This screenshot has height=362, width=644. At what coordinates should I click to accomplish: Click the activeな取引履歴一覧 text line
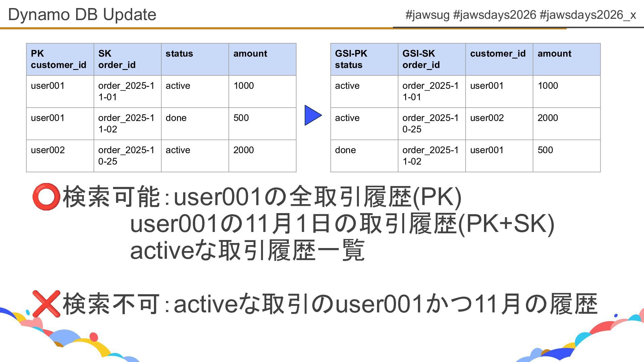click(x=247, y=250)
